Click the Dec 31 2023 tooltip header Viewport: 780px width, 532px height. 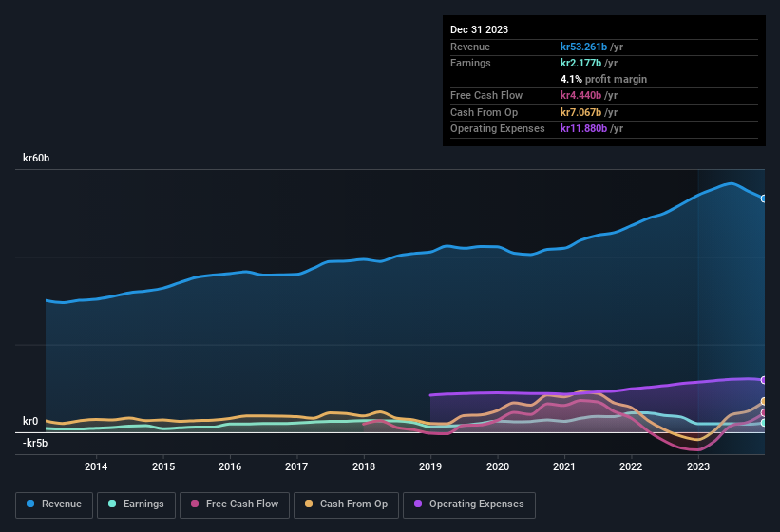479,29
